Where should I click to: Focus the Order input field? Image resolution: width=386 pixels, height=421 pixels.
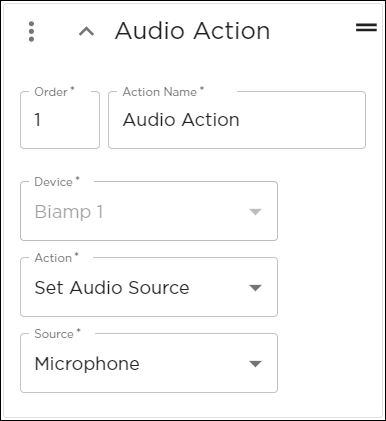click(60, 120)
